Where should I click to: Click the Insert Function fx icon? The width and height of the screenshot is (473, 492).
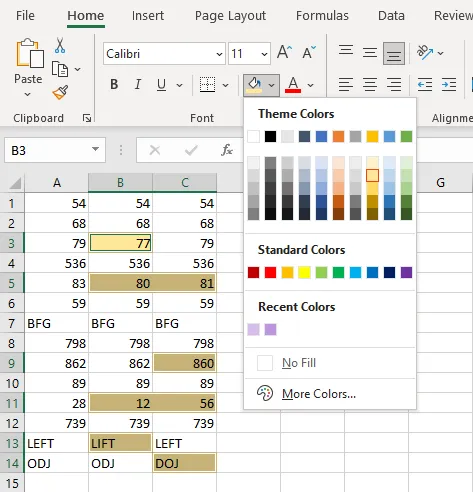pos(227,150)
